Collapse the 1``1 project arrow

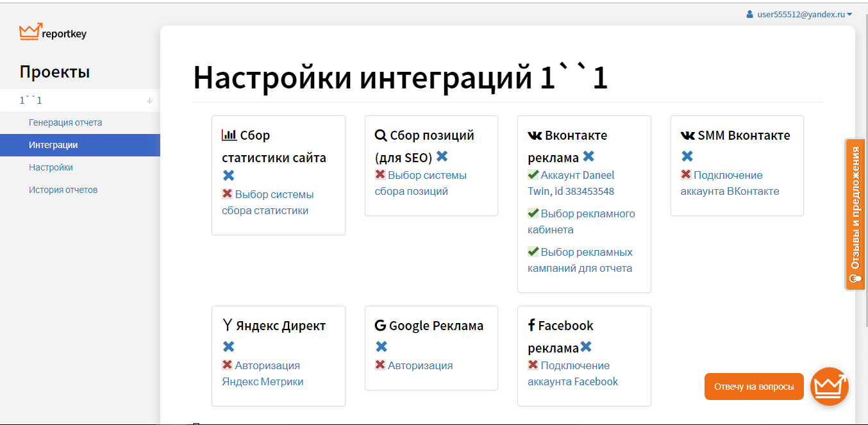click(x=149, y=101)
